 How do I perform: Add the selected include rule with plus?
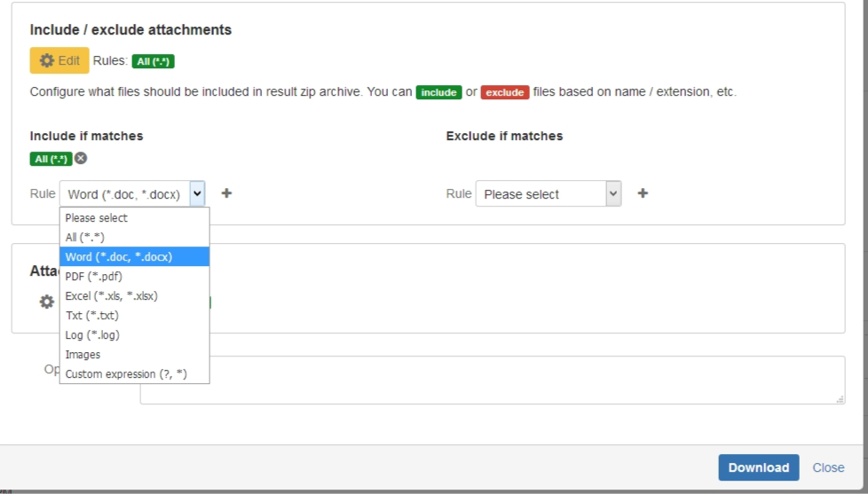226,193
